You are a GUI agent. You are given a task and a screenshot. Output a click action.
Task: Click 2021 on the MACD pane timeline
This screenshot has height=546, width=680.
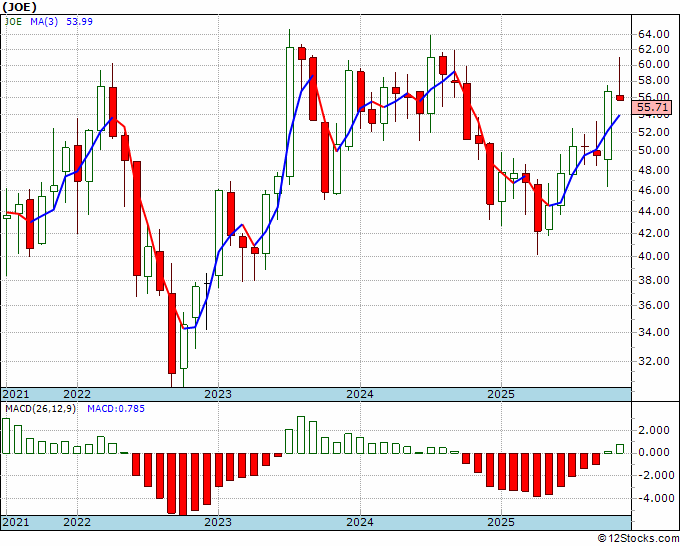point(16,522)
